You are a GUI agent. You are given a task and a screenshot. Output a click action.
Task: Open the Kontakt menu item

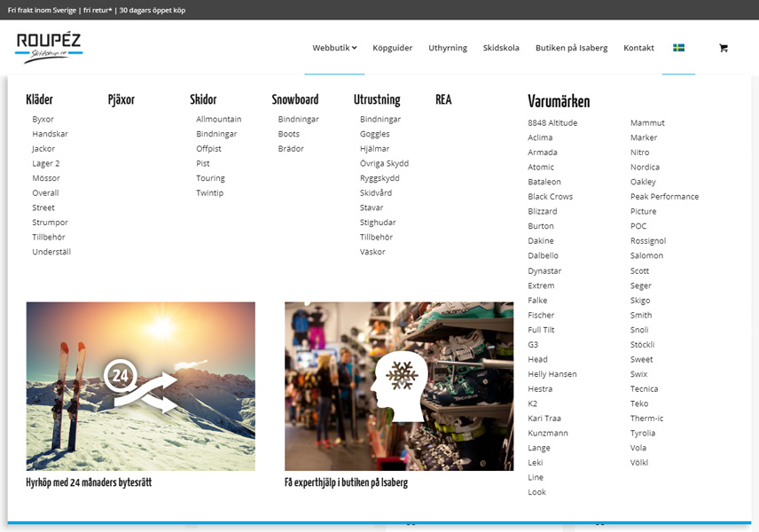(638, 48)
